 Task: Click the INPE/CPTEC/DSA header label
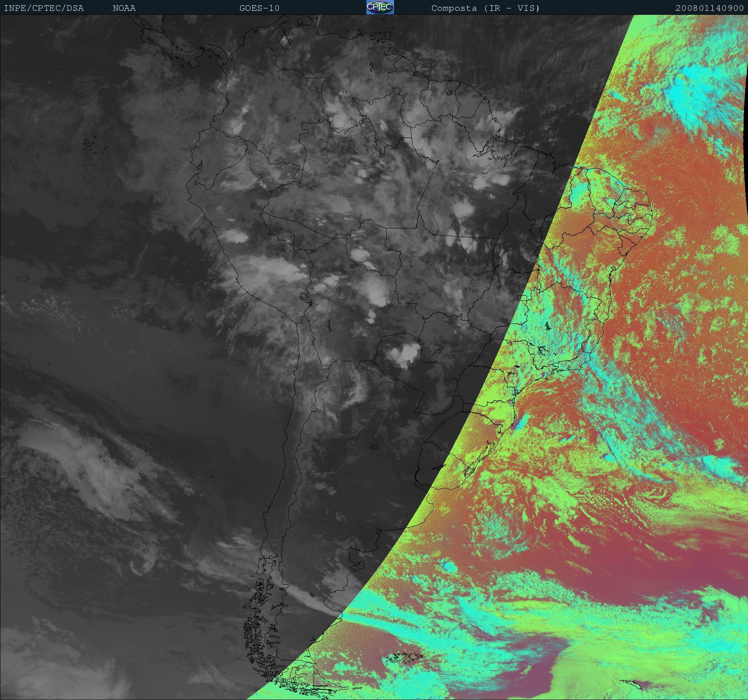click(x=44, y=8)
